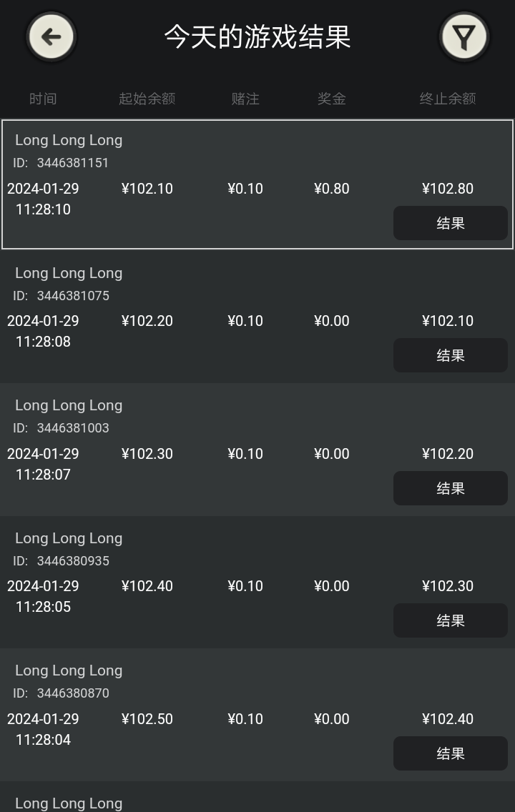This screenshot has height=812, width=515.
Task: Select the 时间 column header
Action: (43, 99)
